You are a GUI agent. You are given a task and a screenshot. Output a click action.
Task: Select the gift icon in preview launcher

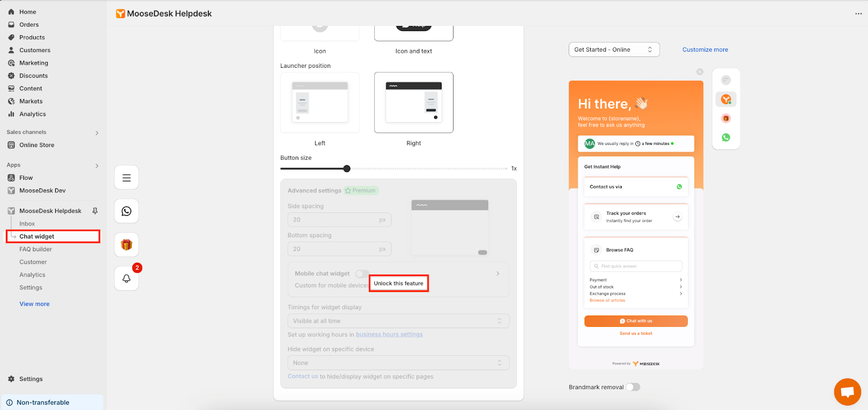pos(726,118)
